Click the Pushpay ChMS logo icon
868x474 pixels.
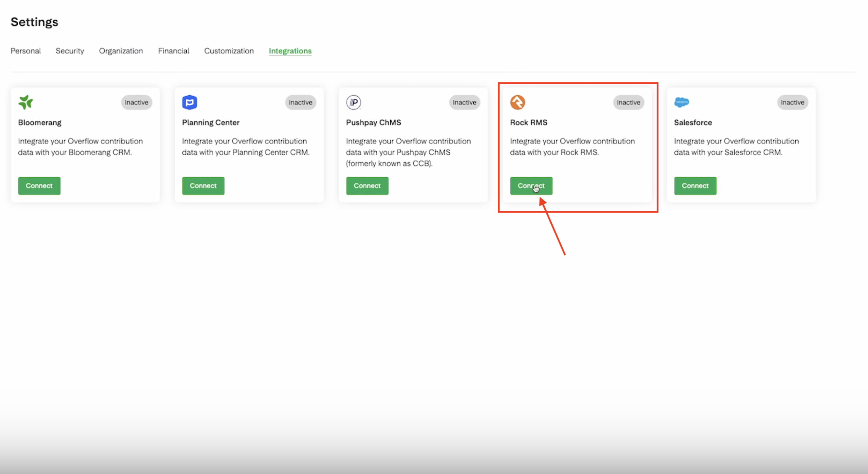coord(353,102)
